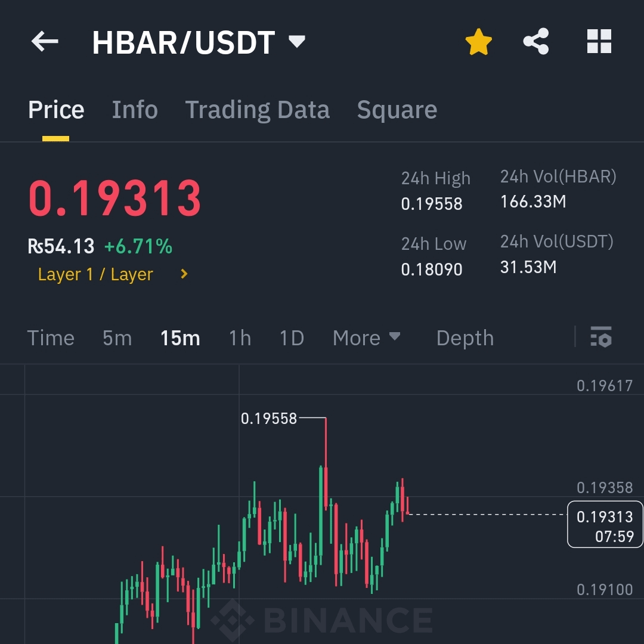Screen dimensions: 644x644
Task: Select the 15m interval
Action: pos(180,338)
